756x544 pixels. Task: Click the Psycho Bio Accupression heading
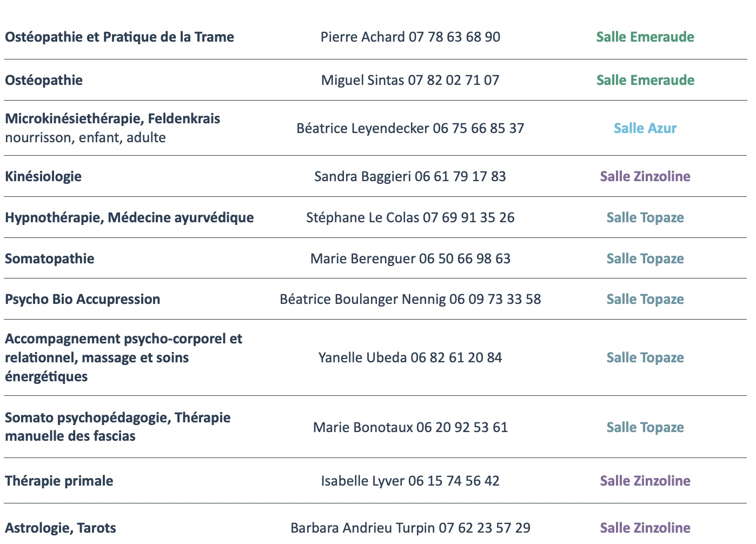click(x=83, y=300)
